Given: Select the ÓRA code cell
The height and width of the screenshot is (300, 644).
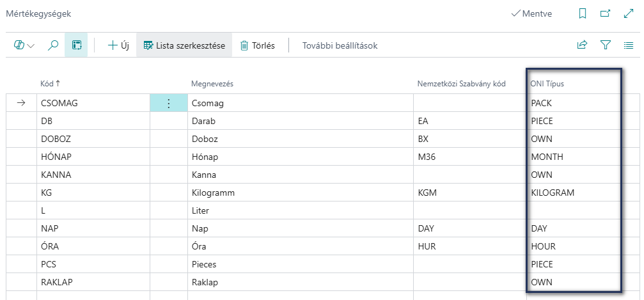Looking at the screenshot, I should click(x=93, y=246).
